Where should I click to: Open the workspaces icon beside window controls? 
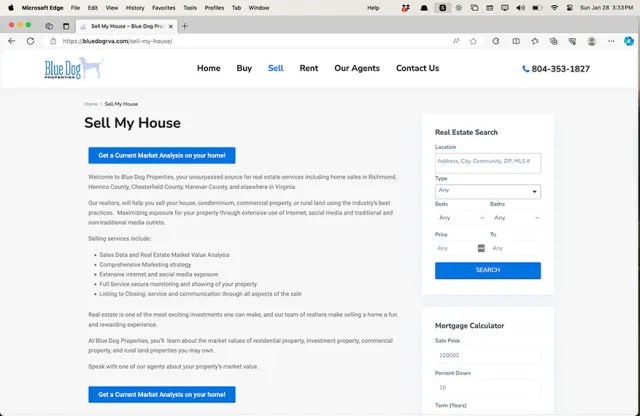coord(49,26)
